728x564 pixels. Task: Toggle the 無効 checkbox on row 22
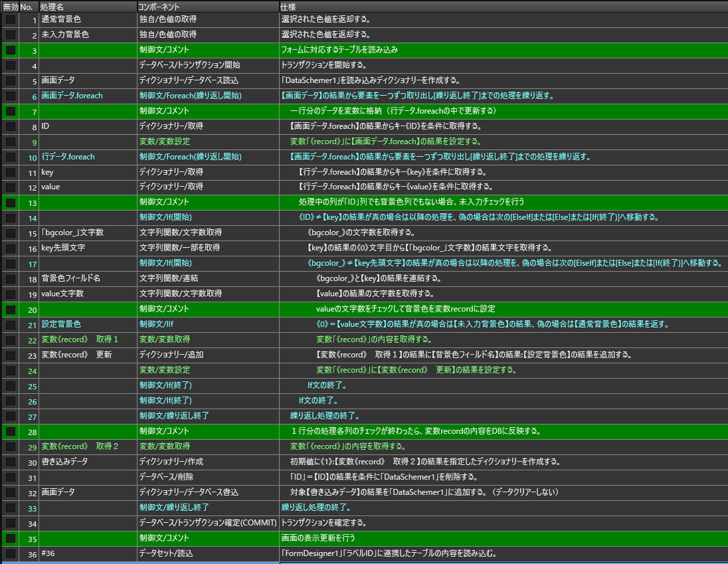[x=11, y=339]
